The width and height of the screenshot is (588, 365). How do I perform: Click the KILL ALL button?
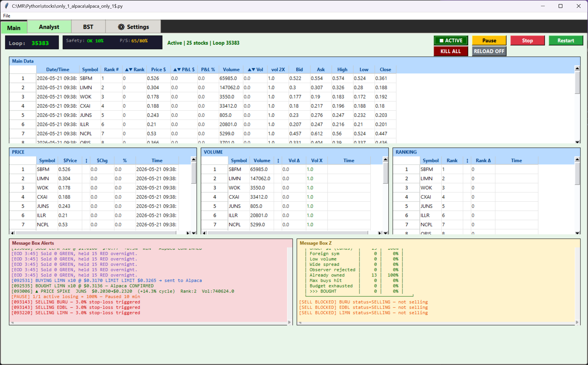coord(451,51)
